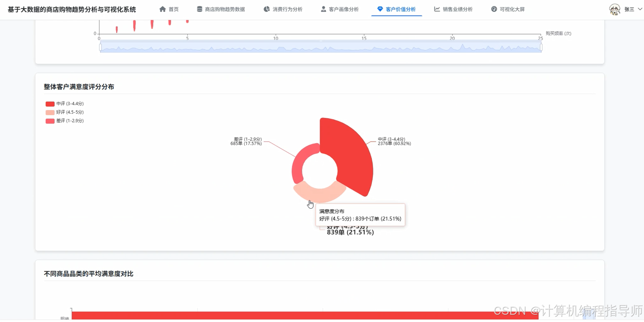The height and width of the screenshot is (322, 644).
Task: Click the diamond icon for customer value analysis
Action: [x=380, y=9]
